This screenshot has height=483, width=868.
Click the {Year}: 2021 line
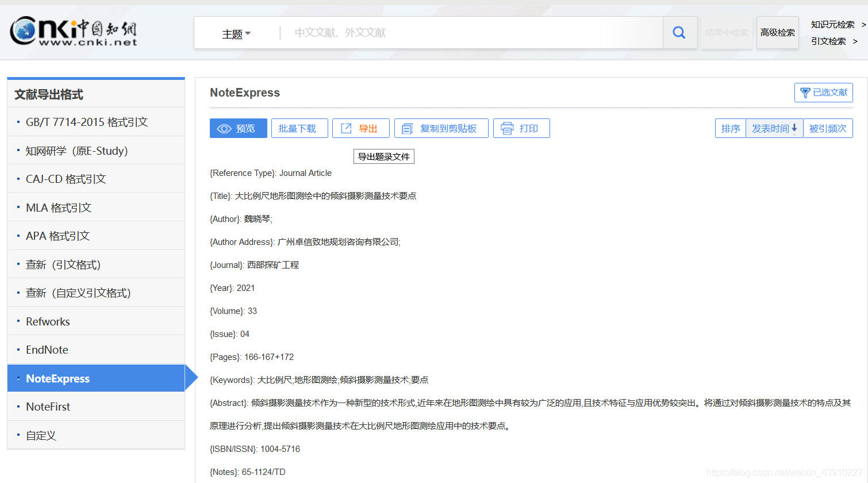tap(232, 288)
